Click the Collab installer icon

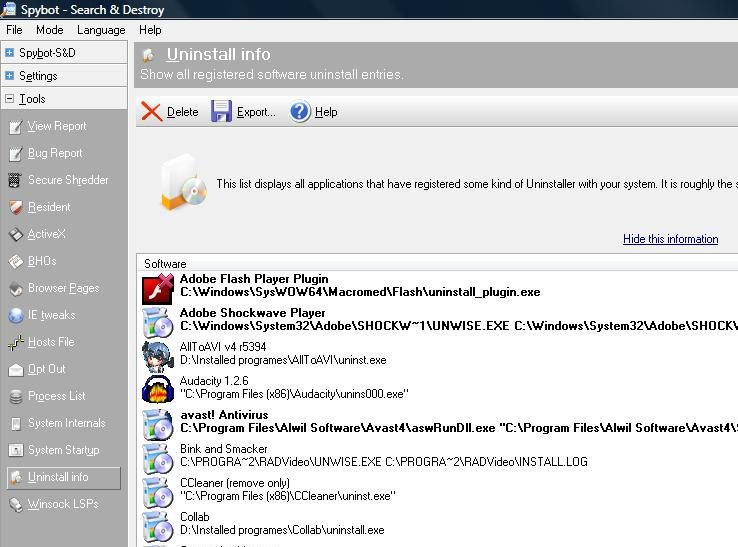(158, 526)
